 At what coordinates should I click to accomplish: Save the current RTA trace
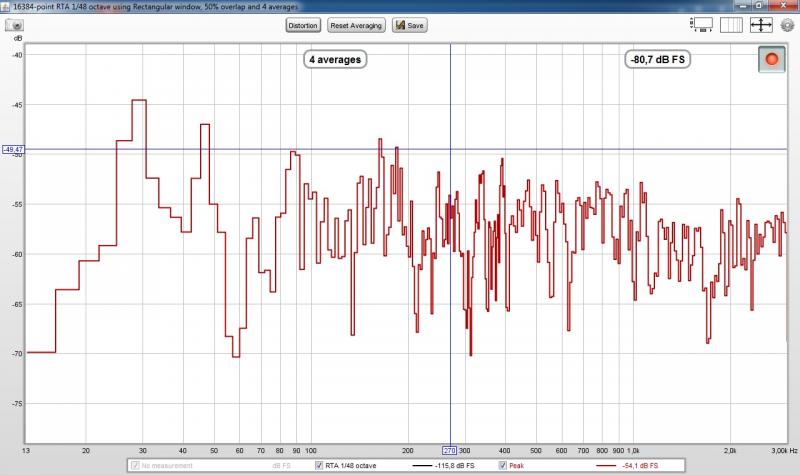pyautogui.click(x=410, y=26)
